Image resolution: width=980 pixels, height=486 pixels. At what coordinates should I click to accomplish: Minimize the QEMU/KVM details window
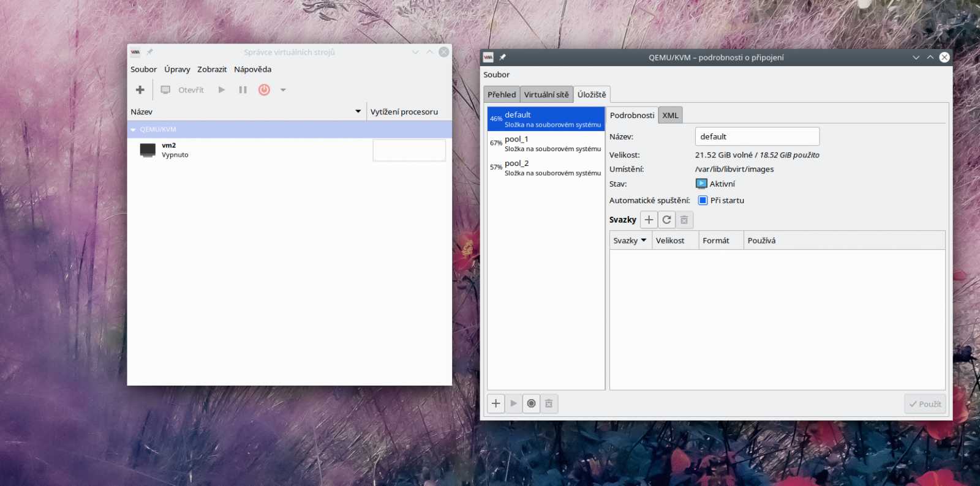point(916,57)
